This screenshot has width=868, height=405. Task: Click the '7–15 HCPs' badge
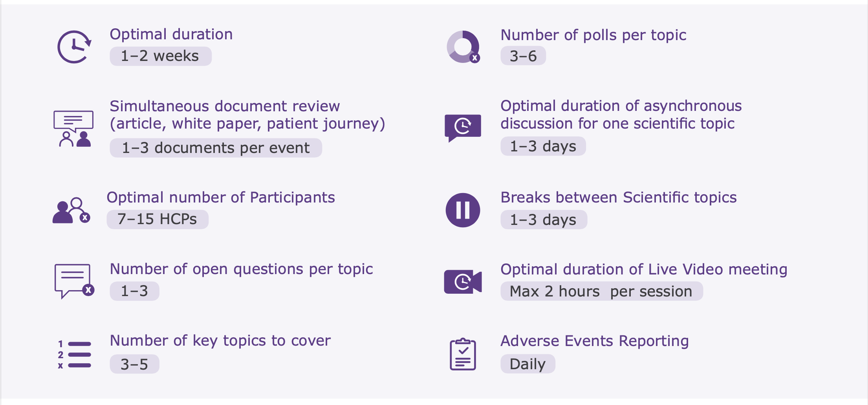[157, 219]
